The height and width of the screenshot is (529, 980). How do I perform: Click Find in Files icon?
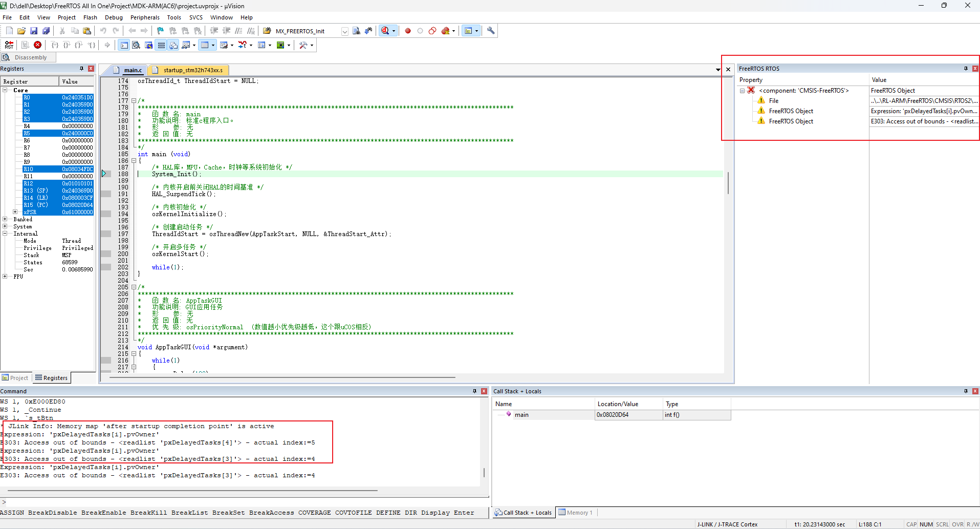click(x=267, y=31)
